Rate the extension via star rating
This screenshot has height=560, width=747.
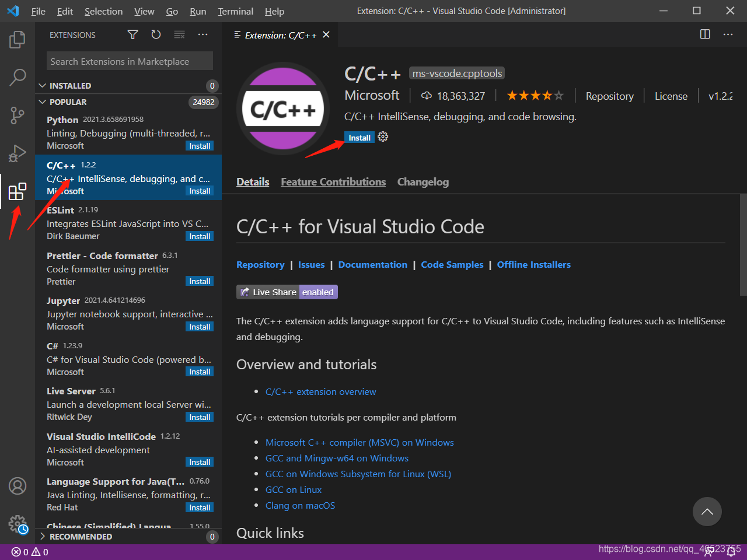pyautogui.click(x=535, y=96)
